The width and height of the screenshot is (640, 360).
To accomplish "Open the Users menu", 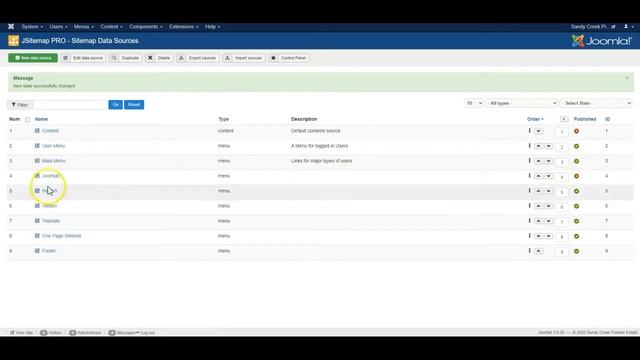I will point(58,27).
